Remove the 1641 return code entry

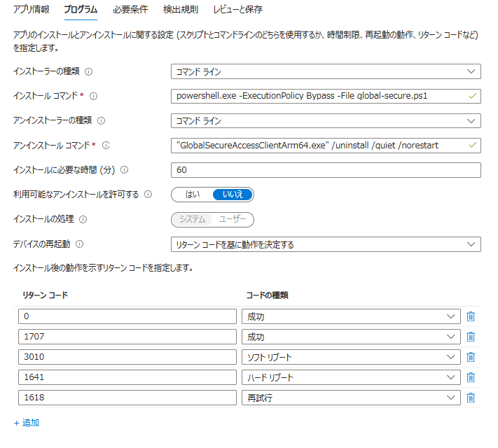(x=471, y=377)
